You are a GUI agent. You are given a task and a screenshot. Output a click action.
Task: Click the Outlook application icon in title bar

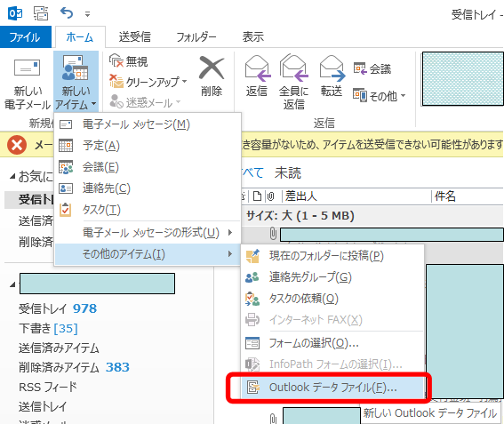coord(15,13)
